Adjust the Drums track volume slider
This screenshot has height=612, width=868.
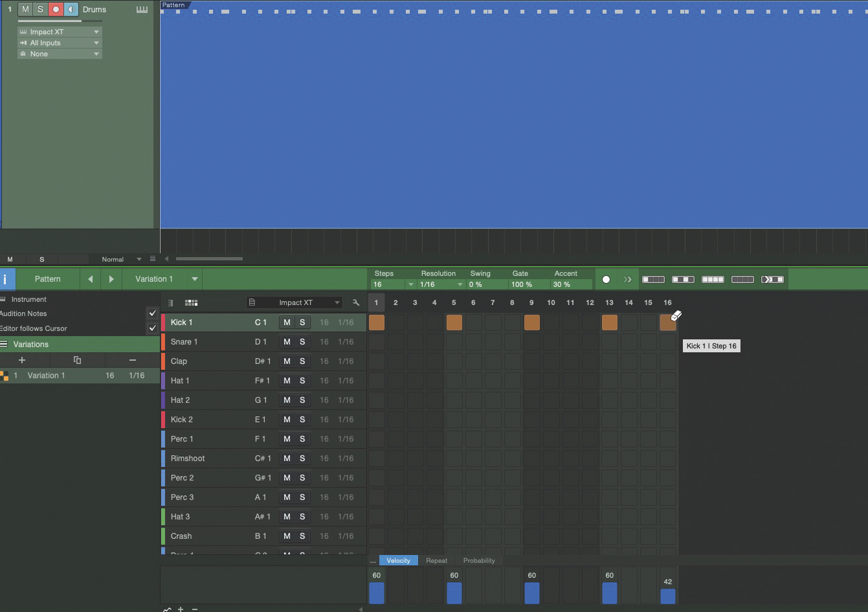[60, 21]
